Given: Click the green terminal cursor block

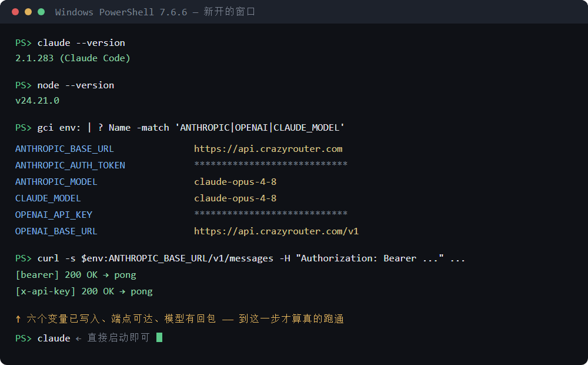Looking at the screenshot, I should (x=159, y=337).
